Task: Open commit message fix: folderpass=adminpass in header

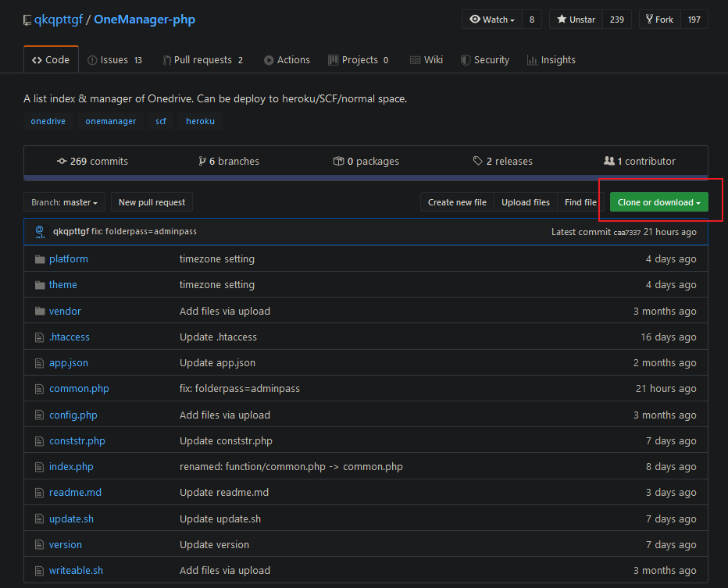Action: click(145, 231)
